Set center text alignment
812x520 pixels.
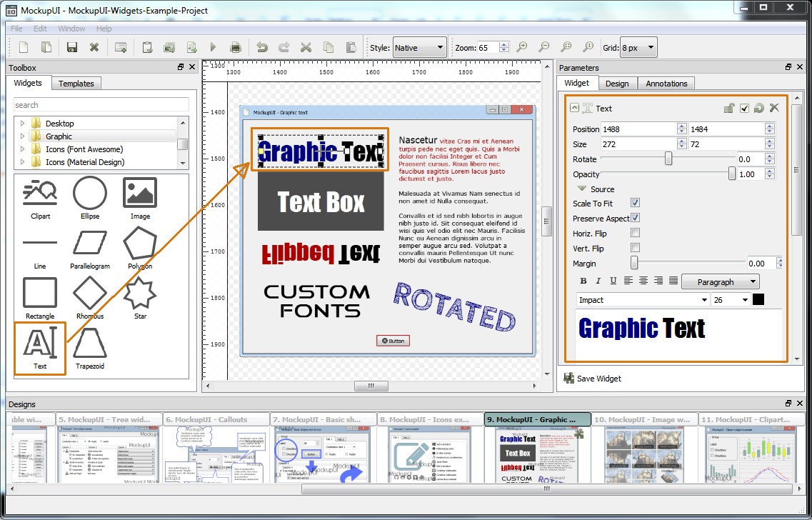click(643, 281)
